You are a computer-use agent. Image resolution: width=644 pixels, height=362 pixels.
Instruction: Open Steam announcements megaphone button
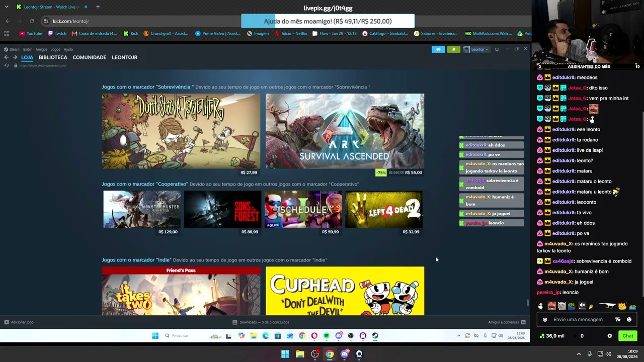438,49
